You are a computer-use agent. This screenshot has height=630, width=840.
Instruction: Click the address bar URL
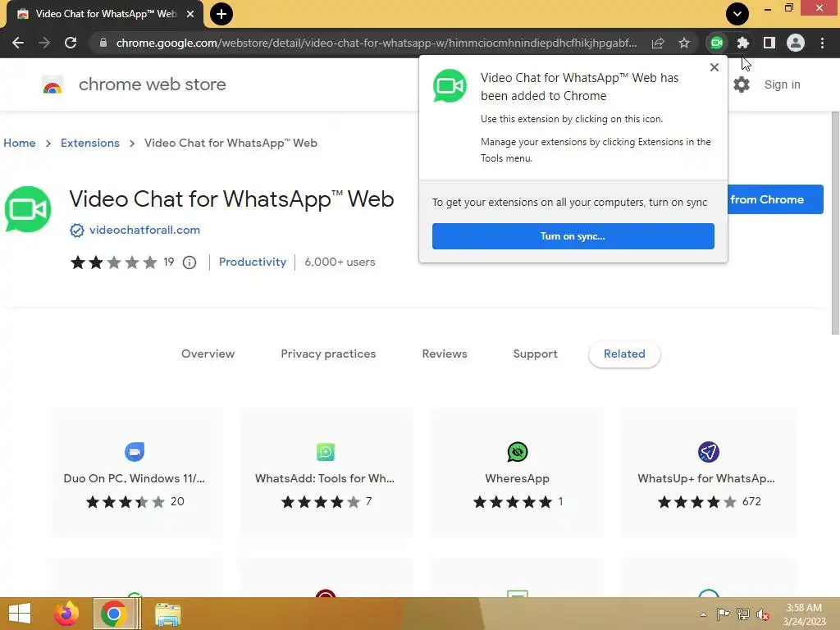(376, 43)
